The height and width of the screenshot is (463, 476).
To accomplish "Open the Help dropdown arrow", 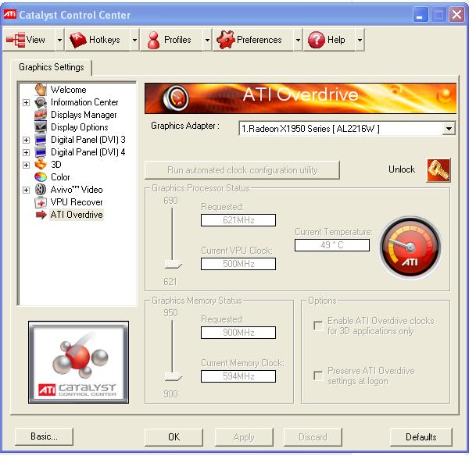I will [360, 40].
